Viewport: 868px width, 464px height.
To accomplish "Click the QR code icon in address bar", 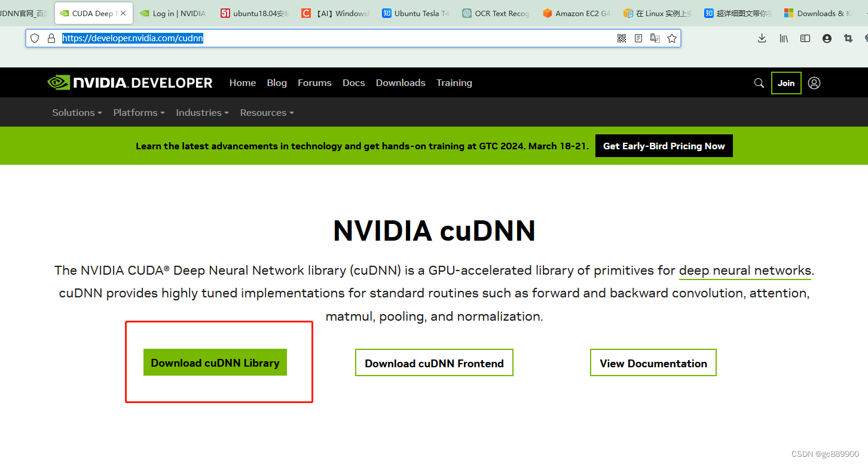I will point(622,38).
